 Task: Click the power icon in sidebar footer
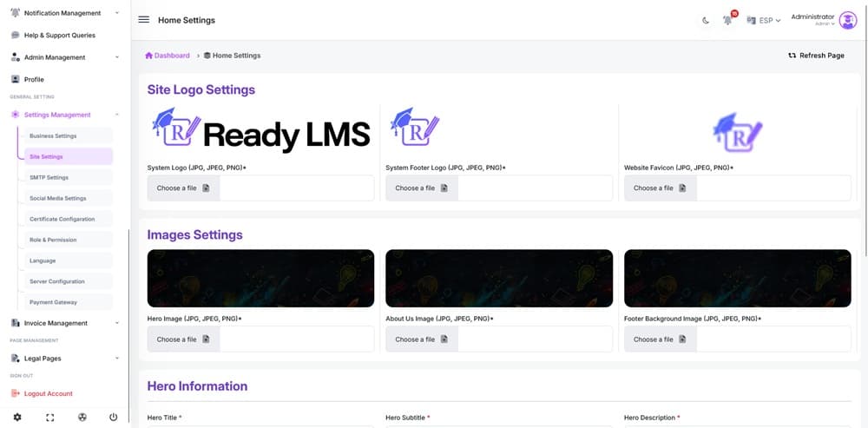tap(114, 418)
